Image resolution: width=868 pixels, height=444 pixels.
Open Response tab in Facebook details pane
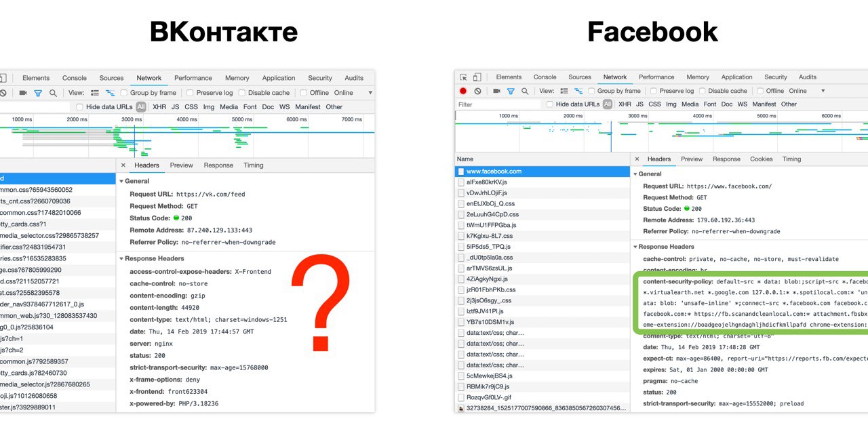[x=726, y=159]
